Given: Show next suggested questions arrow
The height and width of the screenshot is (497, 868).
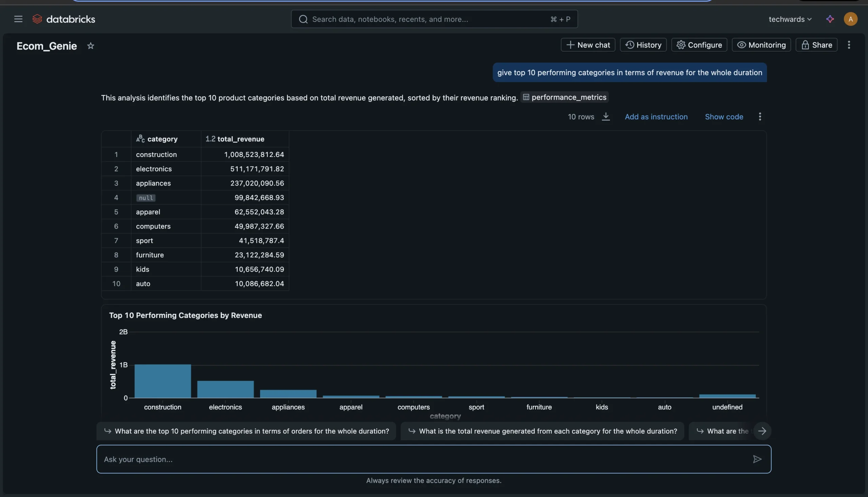Looking at the screenshot, I should pyautogui.click(x=762, y=431).
